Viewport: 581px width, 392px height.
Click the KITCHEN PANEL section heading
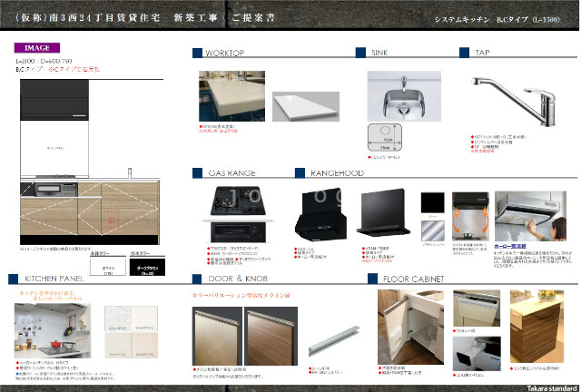tap(54, 279)
